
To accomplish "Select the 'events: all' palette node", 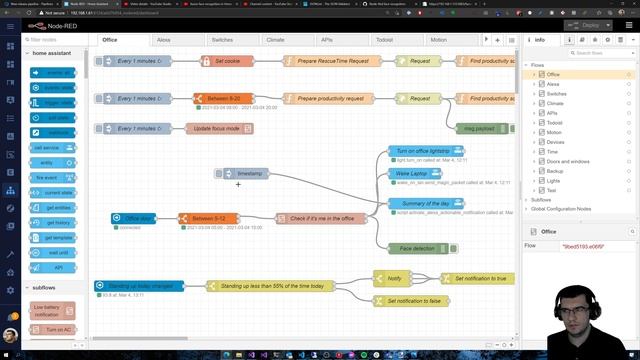I will click(x=53, y=73).
